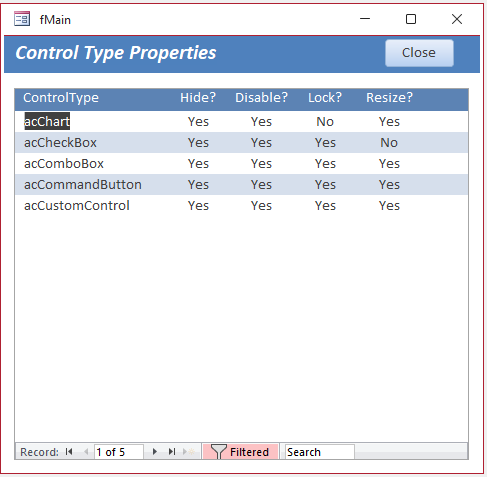Select the acCheckBox row name
This screenshot has height=477, width=487.
60,143
